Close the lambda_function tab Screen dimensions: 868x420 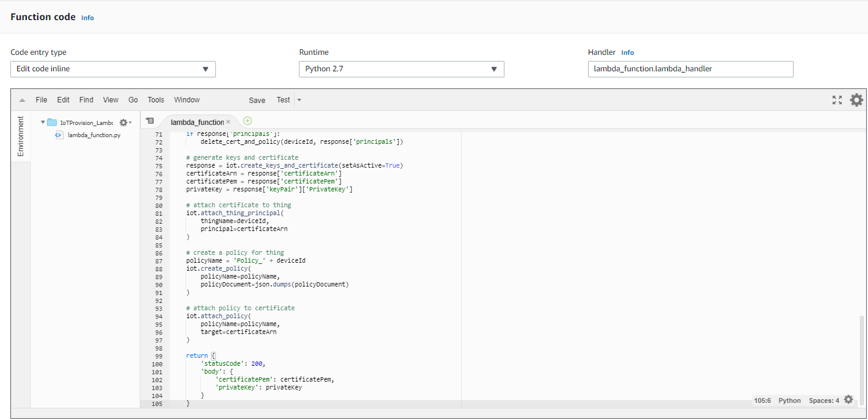coord(228,122)
